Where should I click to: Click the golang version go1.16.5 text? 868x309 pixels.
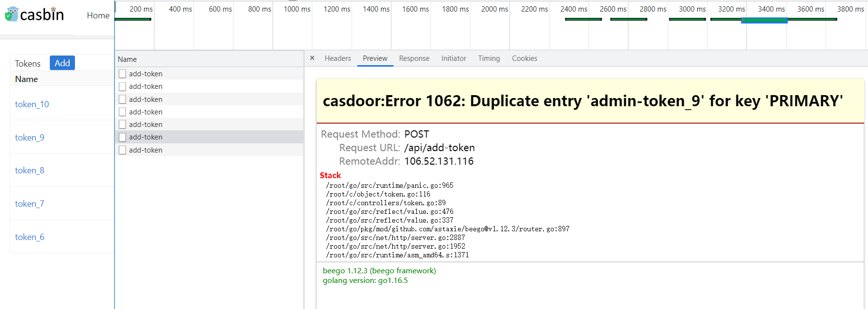366,280
